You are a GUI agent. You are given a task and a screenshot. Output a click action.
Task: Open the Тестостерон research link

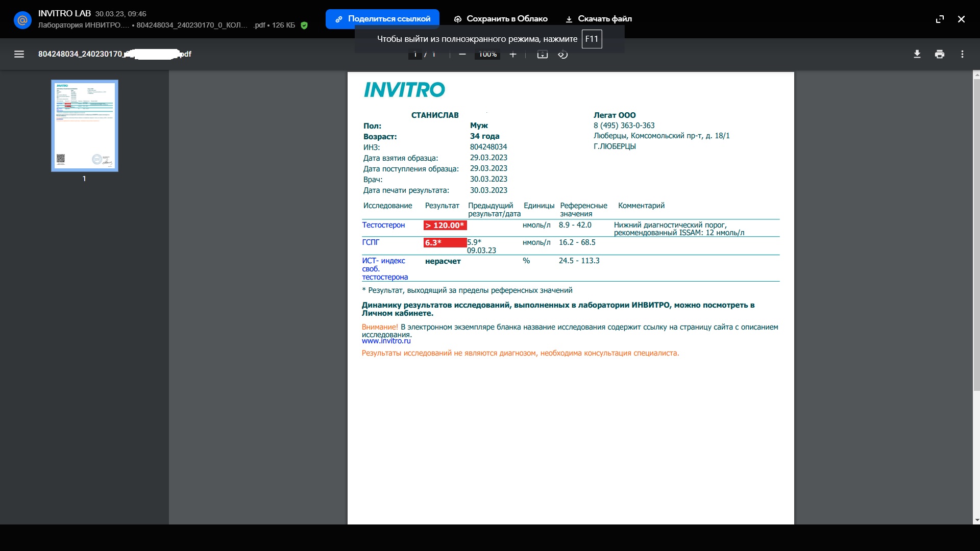tap(383, 225)
